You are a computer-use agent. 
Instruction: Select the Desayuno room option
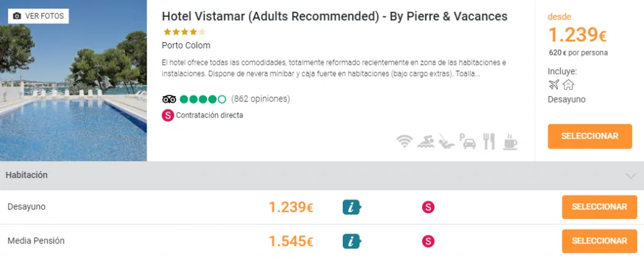[599, 207]
